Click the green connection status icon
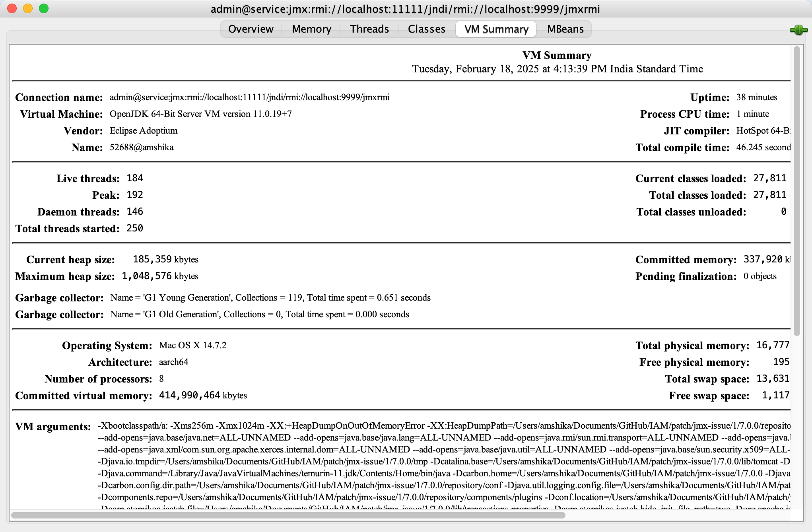The image size is (812, 532). pos(798,30)
